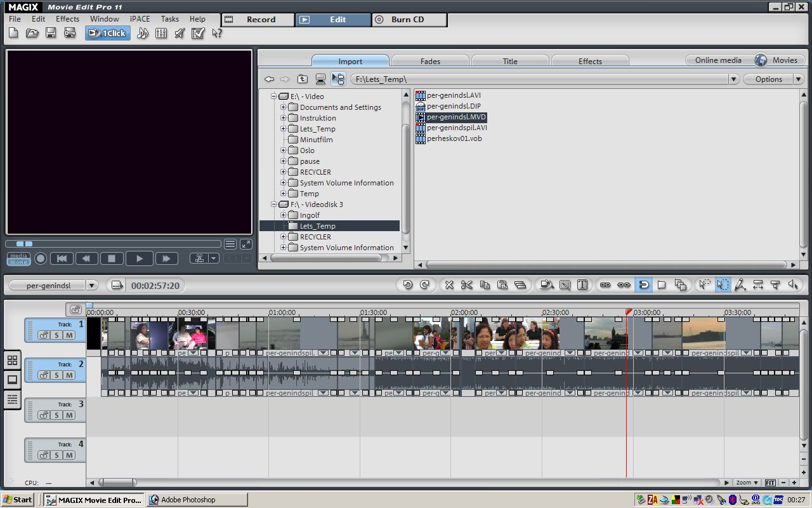This screenshot has width=812, height=508.
Task: Open the preview monitor list menu icon
Action: click(230, 244)
